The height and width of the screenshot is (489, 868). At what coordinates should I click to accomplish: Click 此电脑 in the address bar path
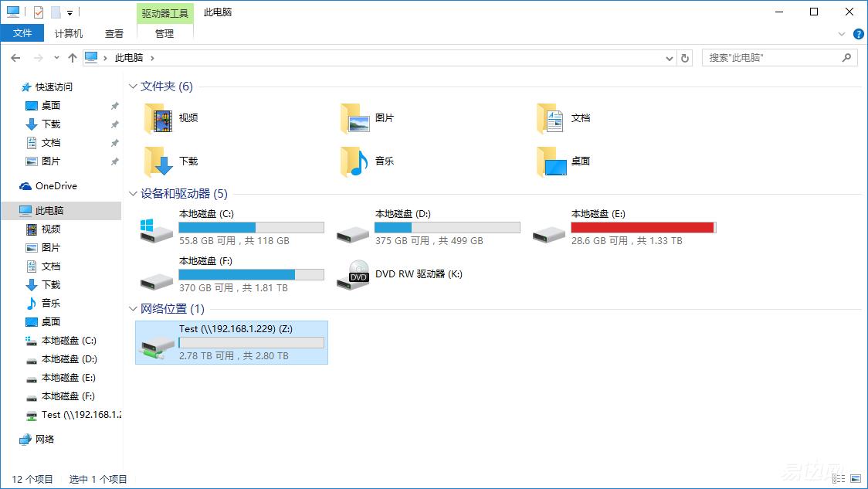[x=129, y=58]
